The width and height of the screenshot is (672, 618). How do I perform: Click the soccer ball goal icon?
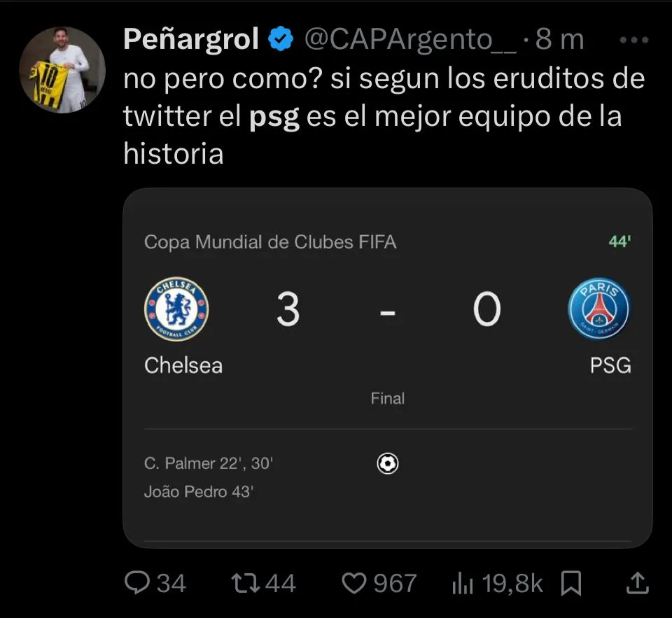387,463
